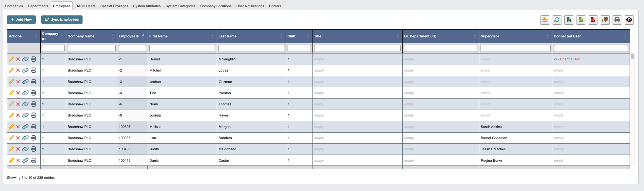Edit Dennis Mclaughlin's record with the pencil
644x191 pixels.
[x=11, y=59]
